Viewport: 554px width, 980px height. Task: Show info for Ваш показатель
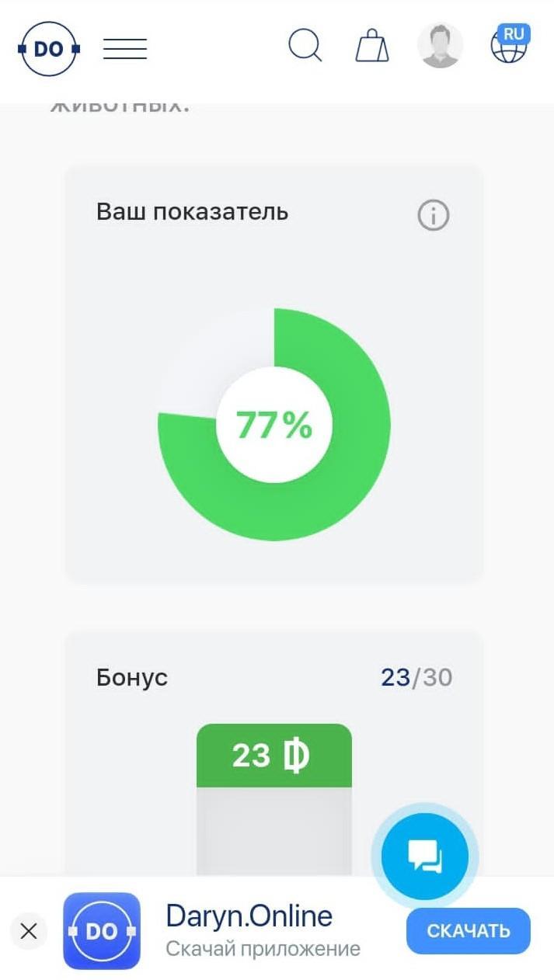(x=434, y=215)
